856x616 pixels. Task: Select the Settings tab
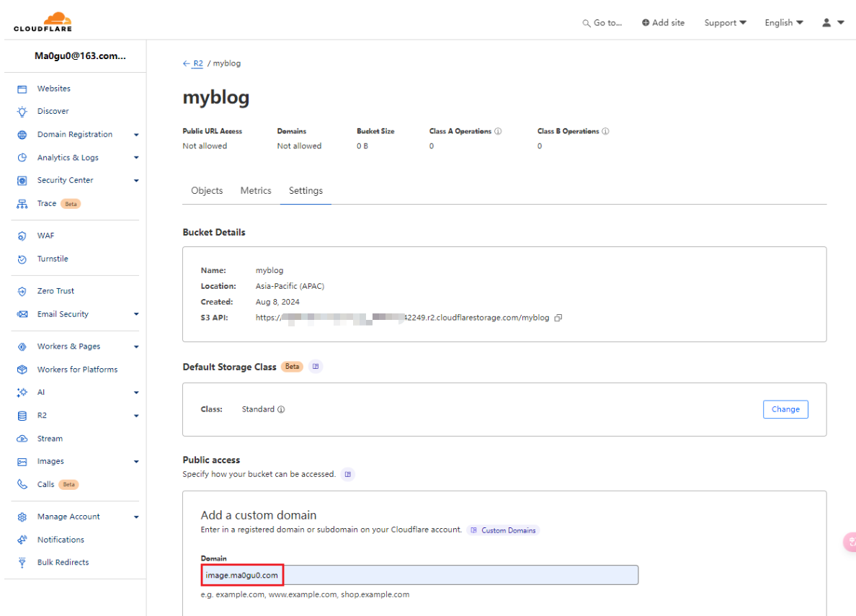coord(306,191)
